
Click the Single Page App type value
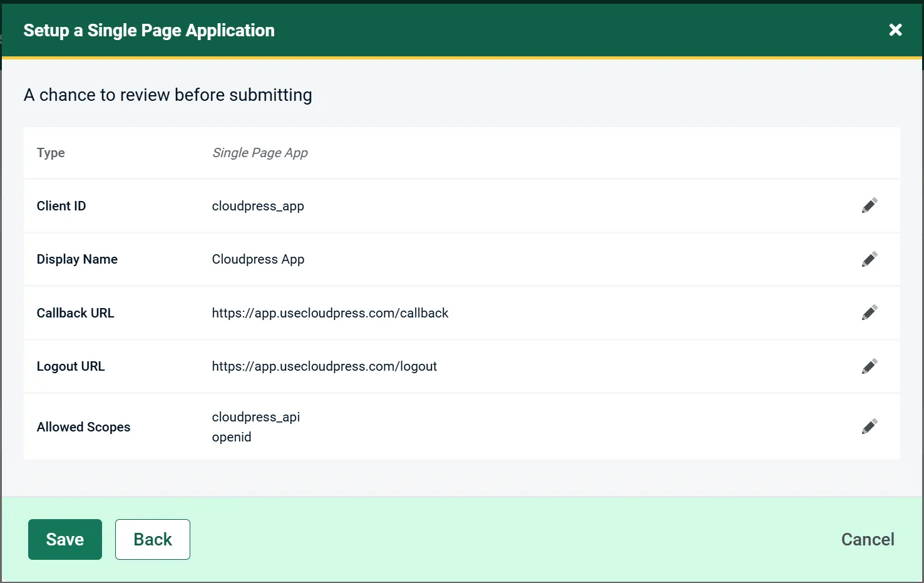260,152
